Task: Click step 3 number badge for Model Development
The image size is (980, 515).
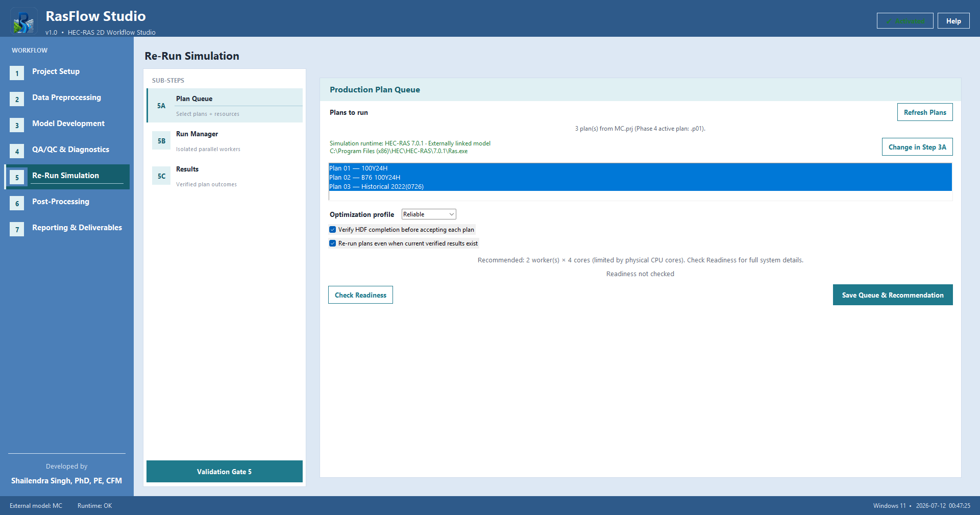Action: (x=17, y=126)
